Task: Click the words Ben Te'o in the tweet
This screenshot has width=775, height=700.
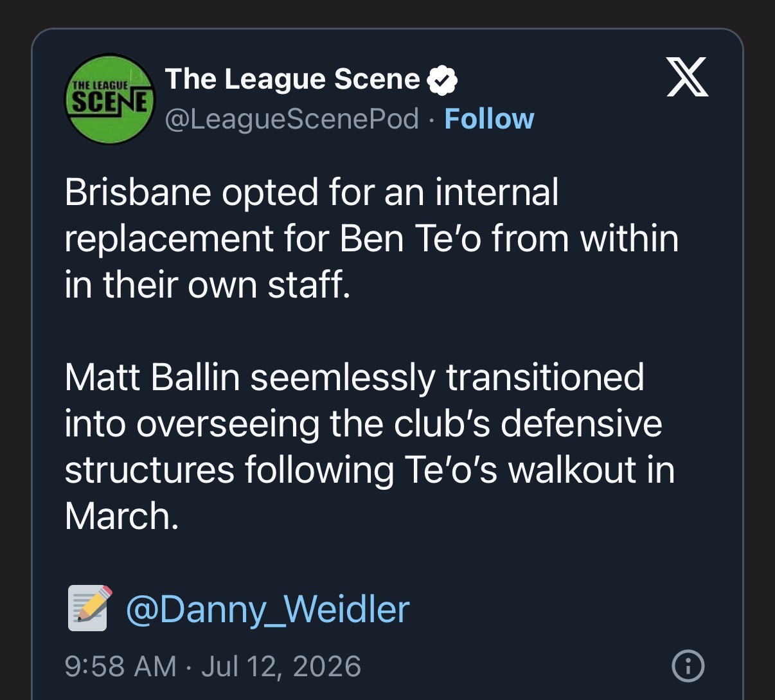Action: 410,238
